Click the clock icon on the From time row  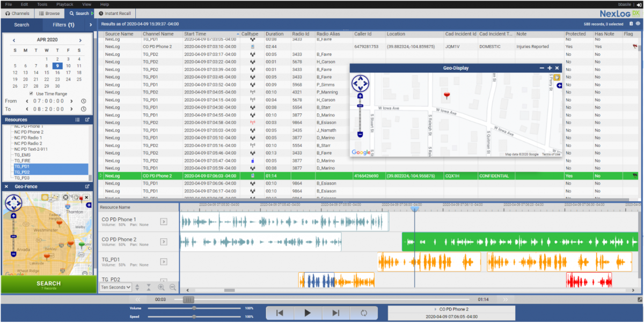(84, 101)
